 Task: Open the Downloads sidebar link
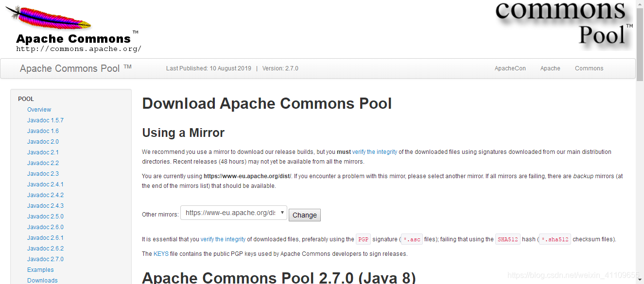42,281
